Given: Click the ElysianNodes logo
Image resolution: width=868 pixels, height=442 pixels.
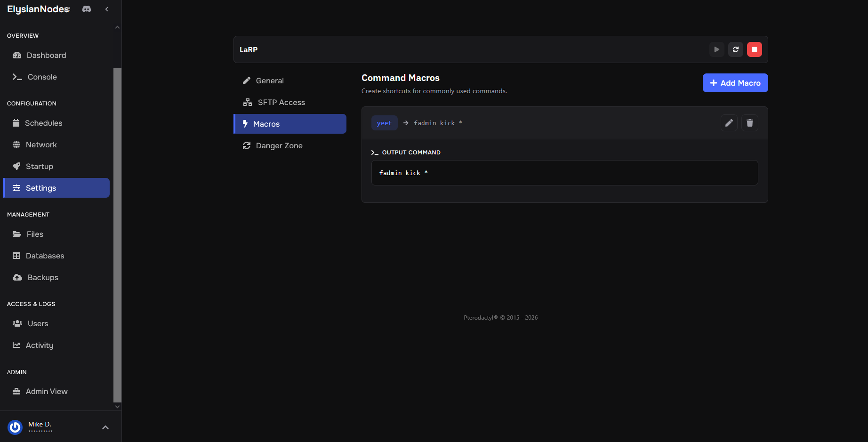Looking at the screenshot, I should coord(39,9).
